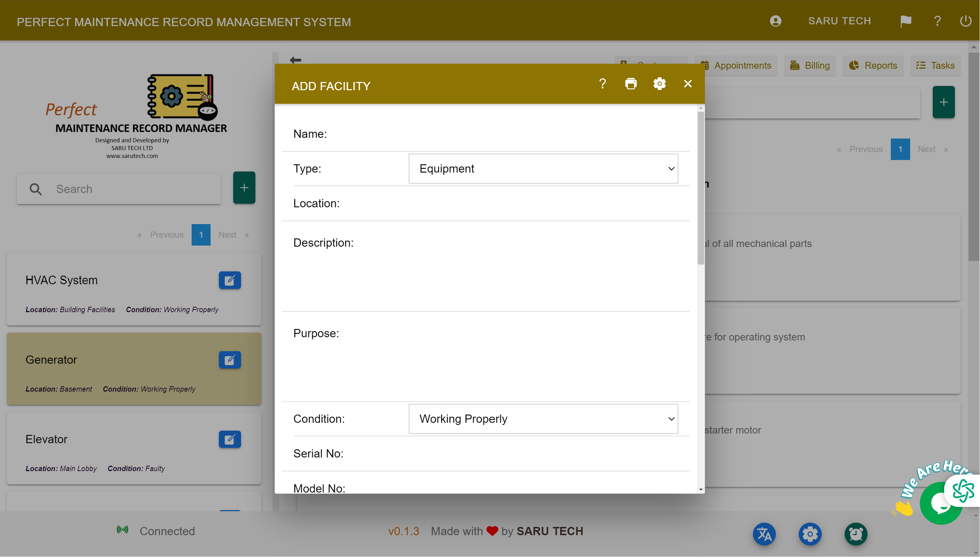Open help from the top header bar
The image size is (980, 557).
[x=937, y=21]
